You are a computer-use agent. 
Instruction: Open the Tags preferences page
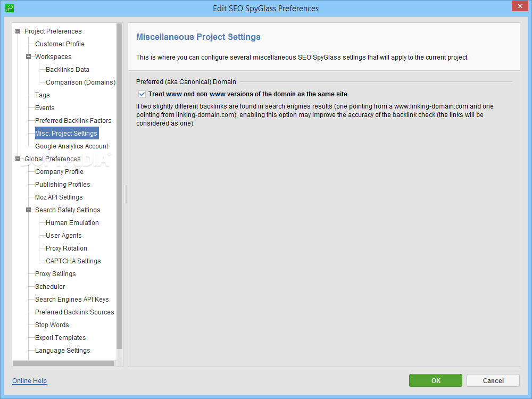43,95
